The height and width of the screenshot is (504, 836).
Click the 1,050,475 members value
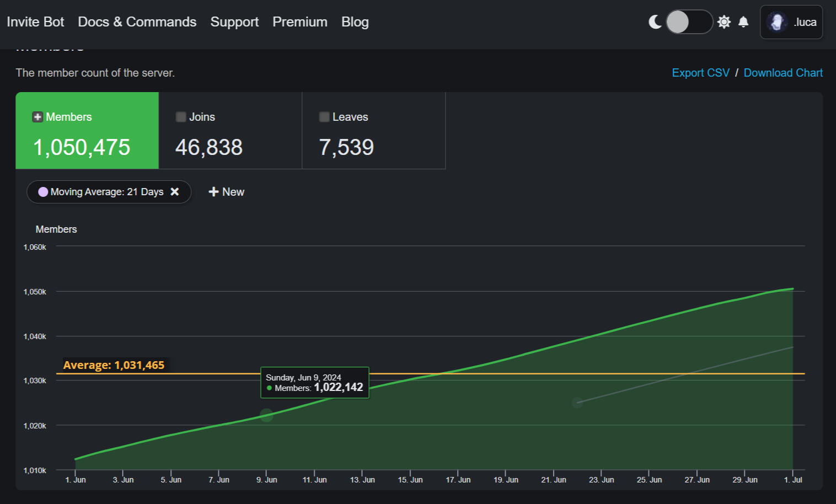(x=82, y=147)
